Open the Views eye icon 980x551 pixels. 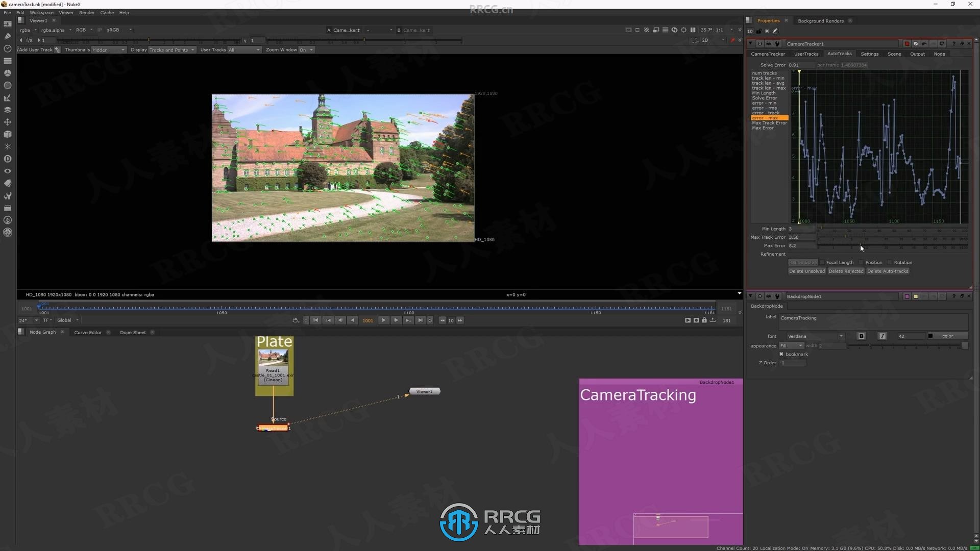[8, 171]
